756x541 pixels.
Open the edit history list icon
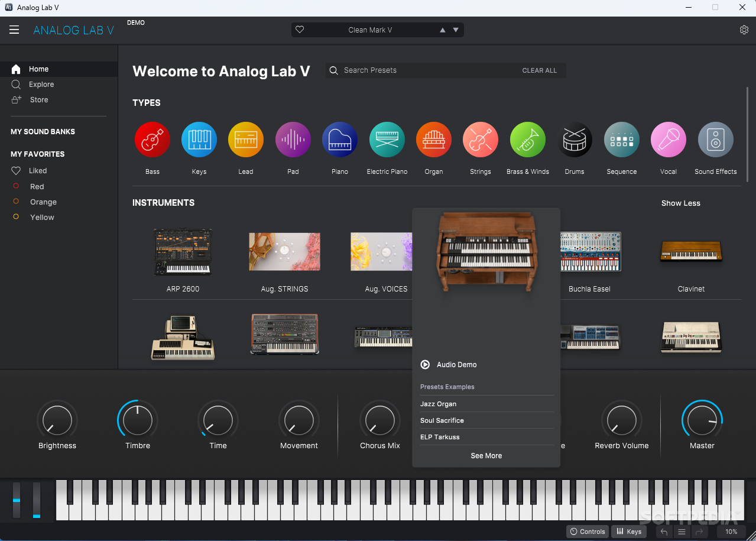pos(682,532)
